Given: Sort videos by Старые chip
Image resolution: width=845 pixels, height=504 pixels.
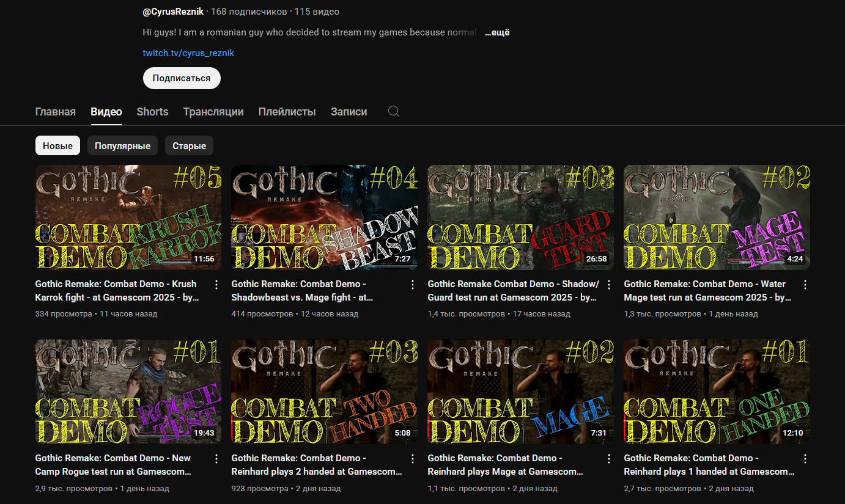Looking at the screenshot, I should pyautogui.click(x=189, y=145).
